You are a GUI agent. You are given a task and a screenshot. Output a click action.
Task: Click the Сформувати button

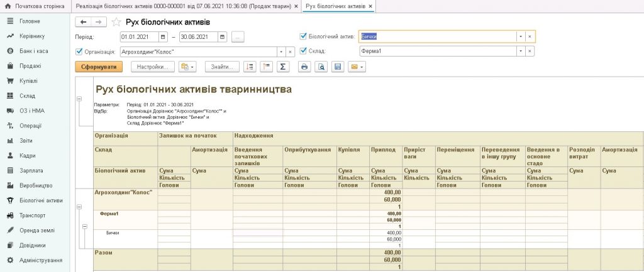(99, 67)
